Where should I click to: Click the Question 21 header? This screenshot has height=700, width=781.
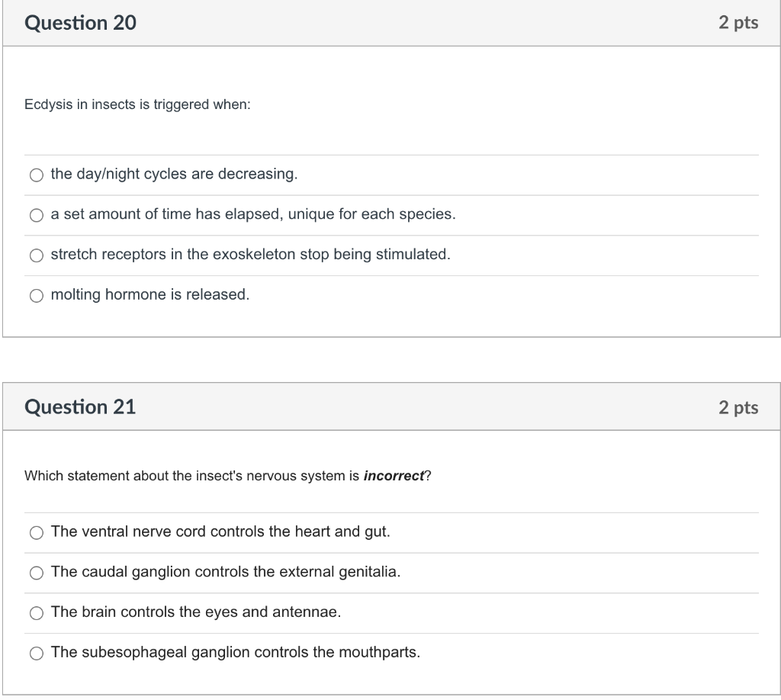click(79, 407)
